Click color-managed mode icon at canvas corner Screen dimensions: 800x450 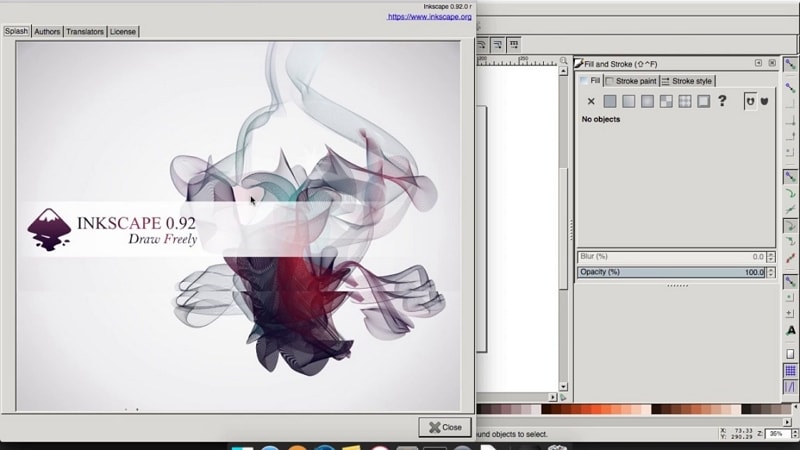(563, 397)
